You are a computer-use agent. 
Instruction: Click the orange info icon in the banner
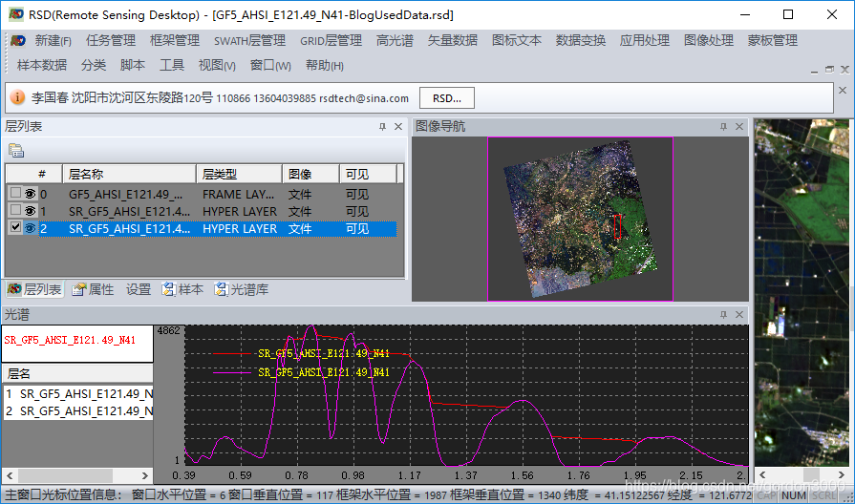coord(17,97)
